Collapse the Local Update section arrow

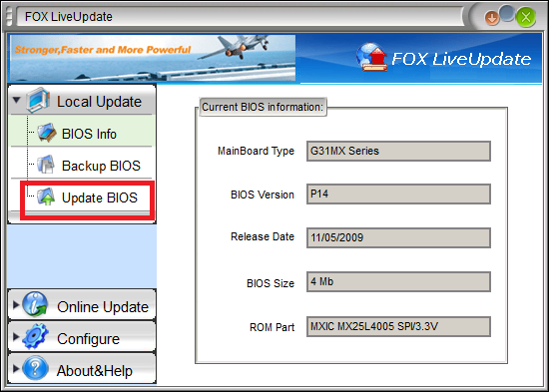click(x=16, y=100)
